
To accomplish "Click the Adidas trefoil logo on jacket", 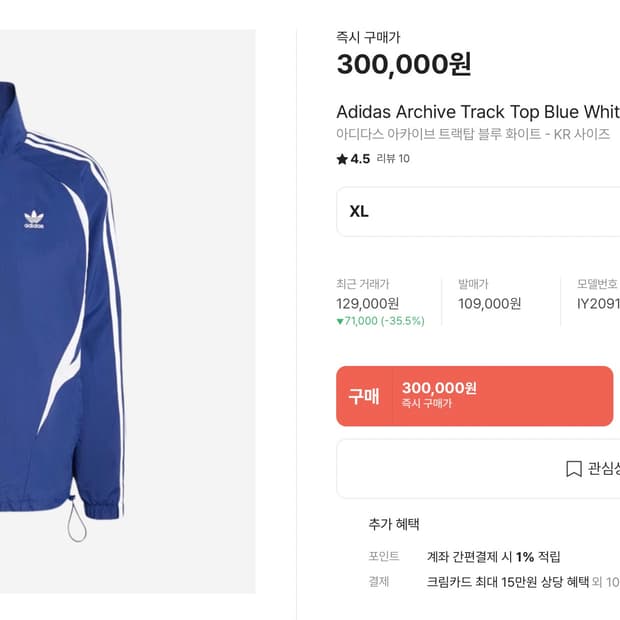I will [35, 220].
